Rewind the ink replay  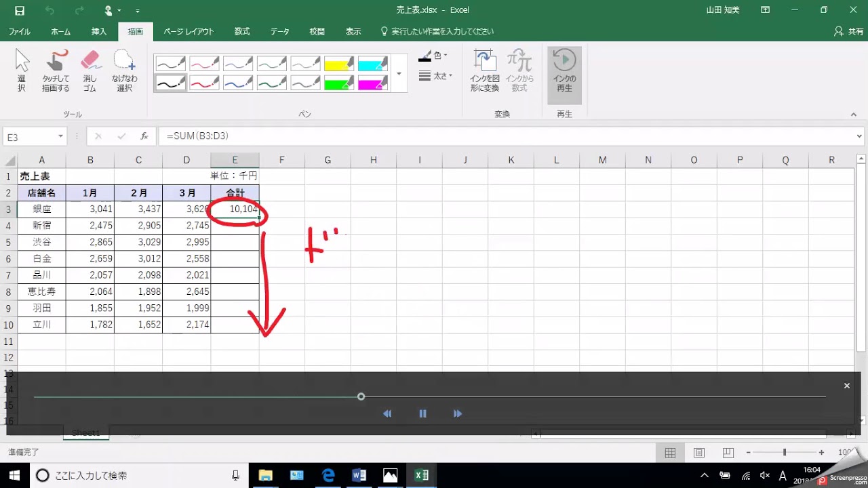tap(387, 413)
